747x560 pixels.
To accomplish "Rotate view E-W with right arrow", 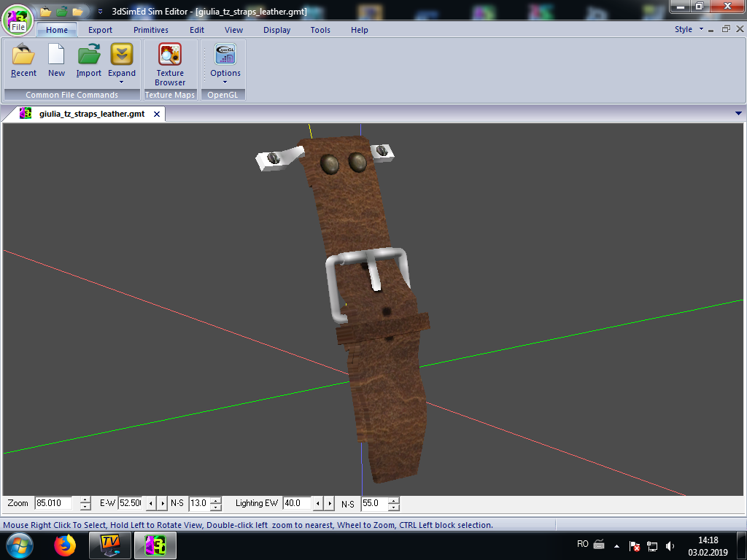I will coord(163,503).
